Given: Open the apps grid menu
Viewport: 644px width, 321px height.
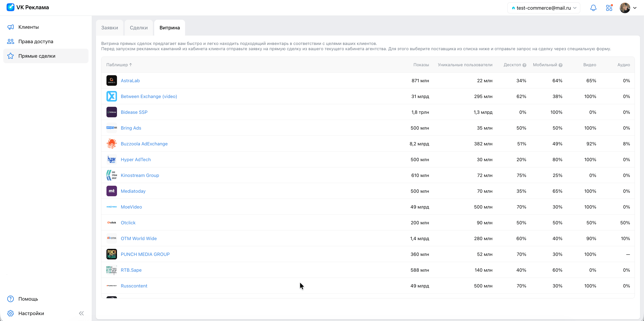Looking at the screenshot, I should (x=609, y=8).
